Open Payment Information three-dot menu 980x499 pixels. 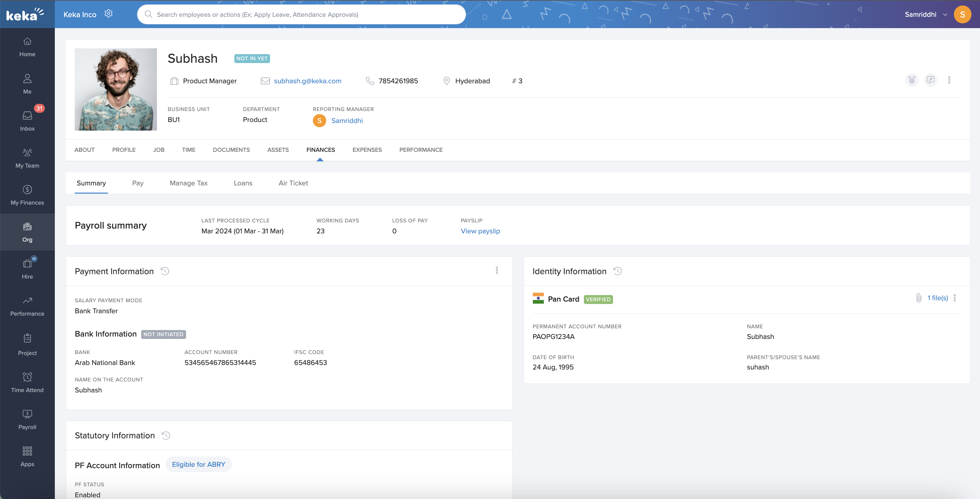(x=497, y=270)
